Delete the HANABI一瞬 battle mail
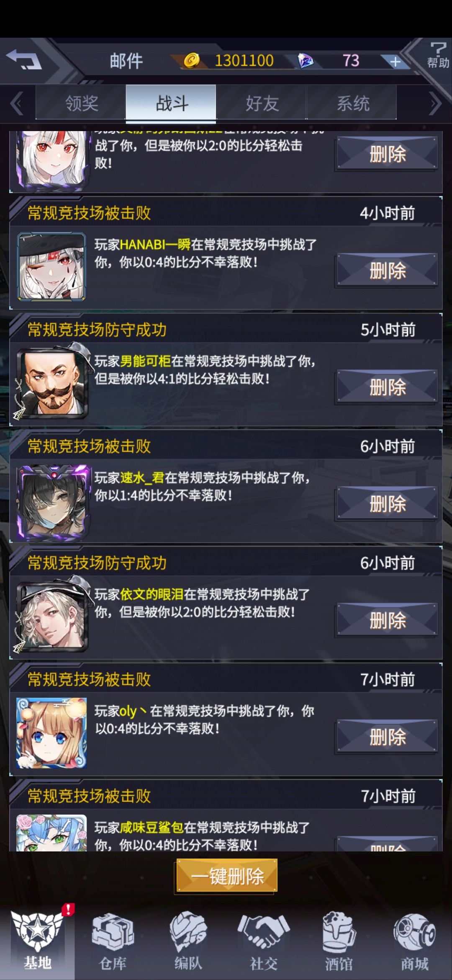Viewport: 452px width, 980px height. tap(387, 270)
